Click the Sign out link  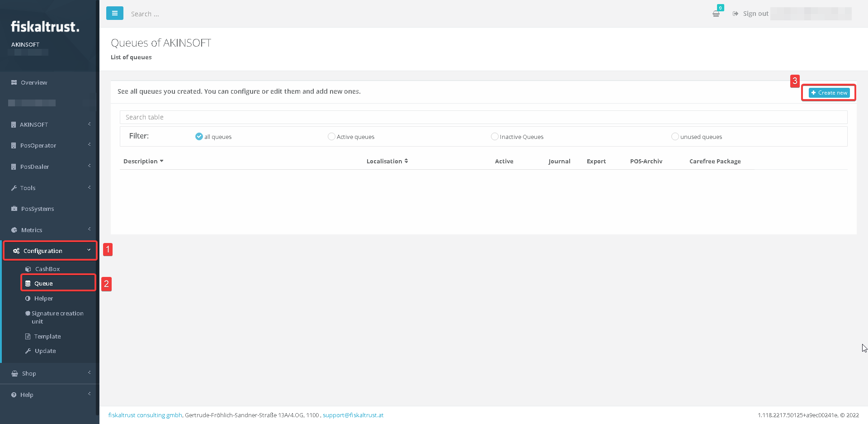(755, 14)
